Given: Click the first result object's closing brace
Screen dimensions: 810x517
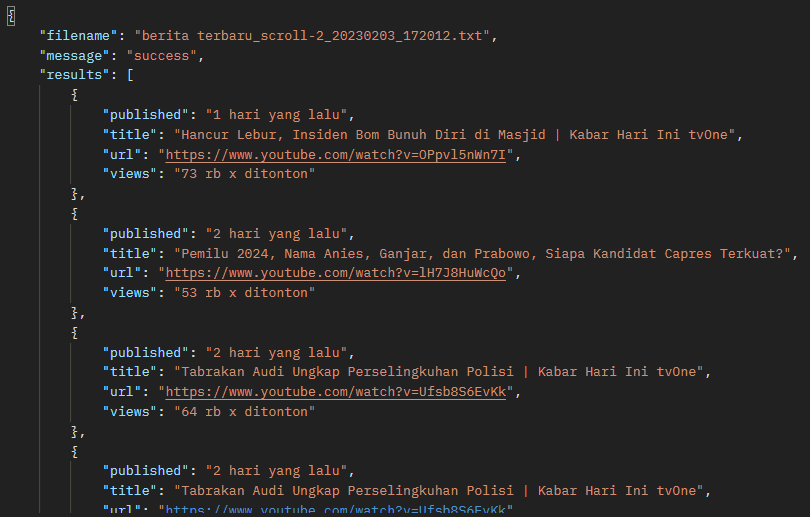Looking at the screenshot, I should (x=75, y=194).
